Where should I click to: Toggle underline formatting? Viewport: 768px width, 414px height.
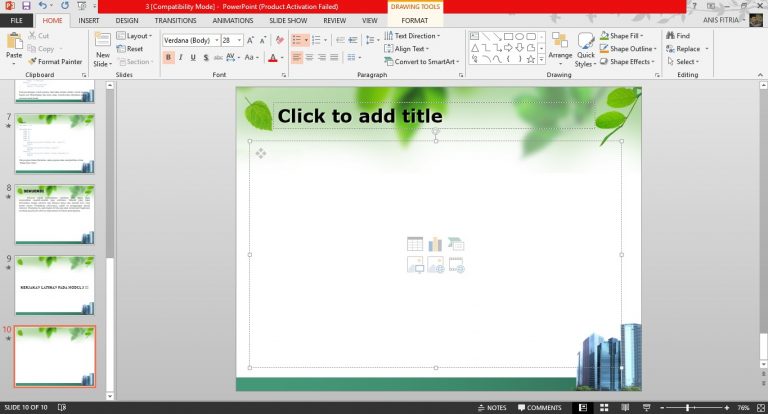[193, 57]
